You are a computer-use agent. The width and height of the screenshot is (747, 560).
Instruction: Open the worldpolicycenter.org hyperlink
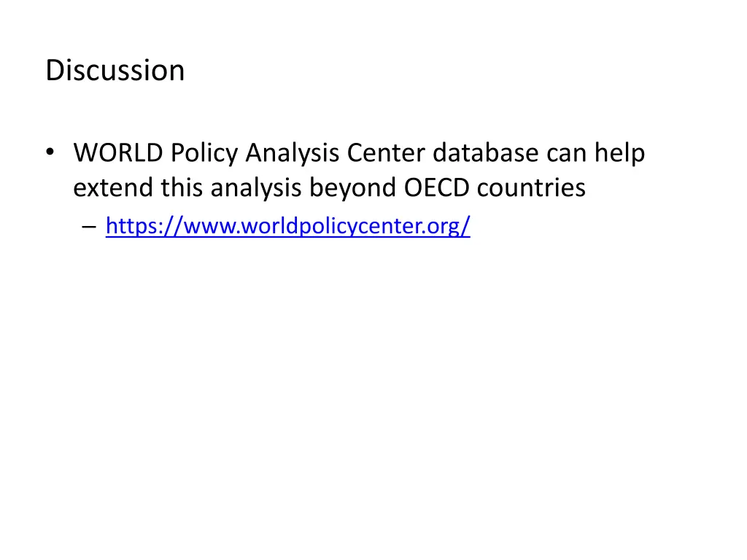pos(287,226)
